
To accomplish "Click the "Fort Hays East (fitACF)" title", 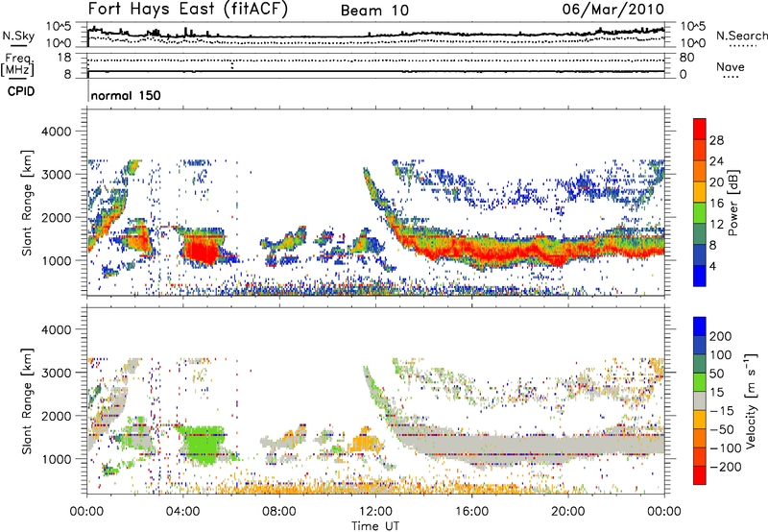I will [187, 9].
